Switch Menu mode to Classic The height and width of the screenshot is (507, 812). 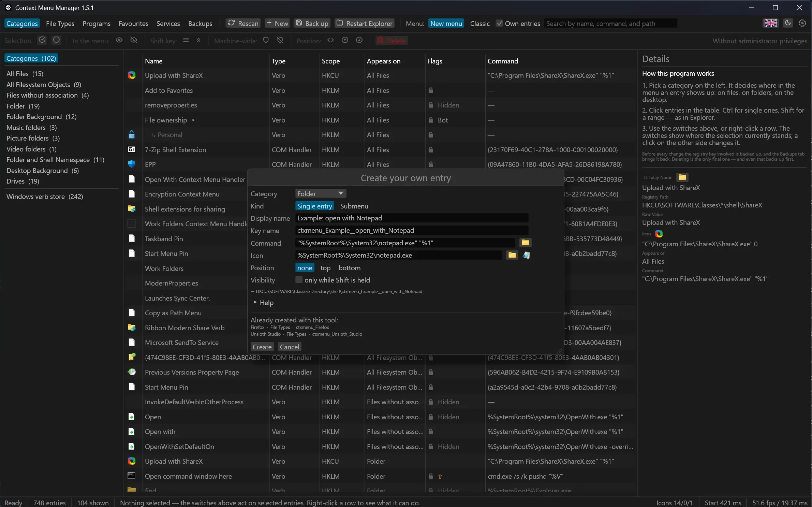point(480,24)
